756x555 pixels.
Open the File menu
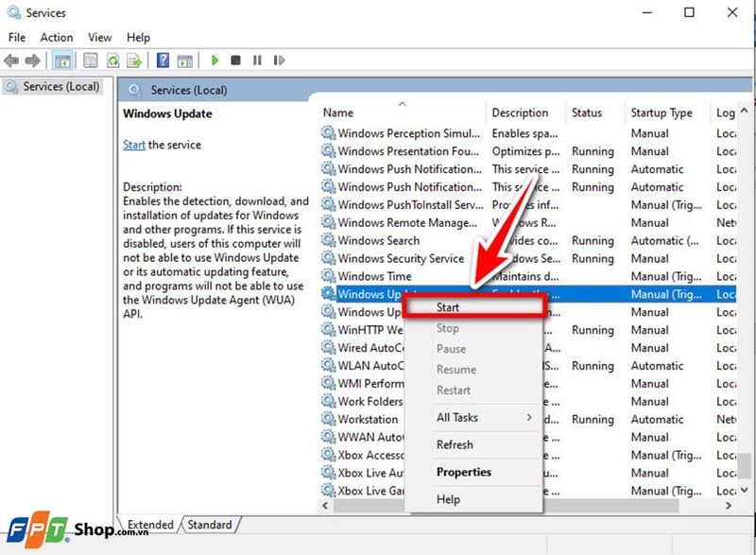[17, 37]
